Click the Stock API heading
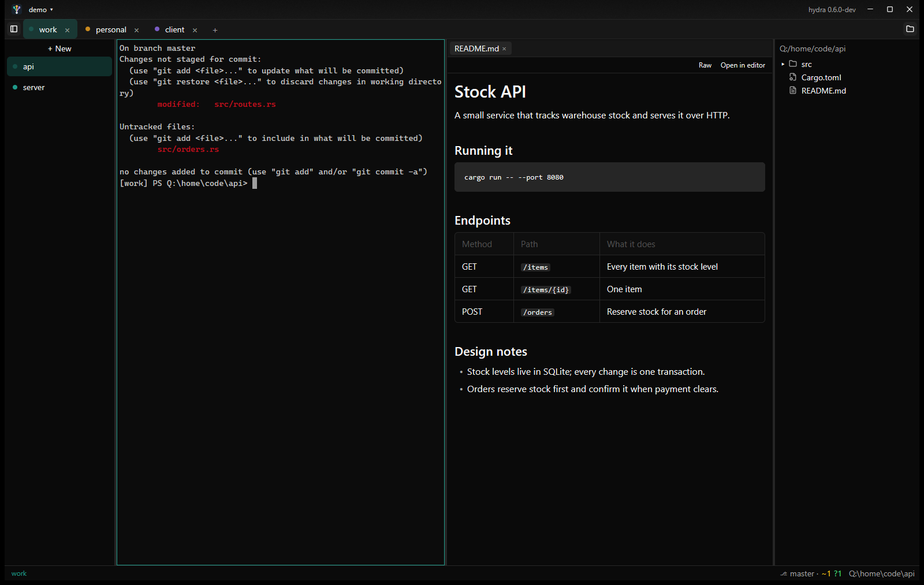 tap(490, 92)
